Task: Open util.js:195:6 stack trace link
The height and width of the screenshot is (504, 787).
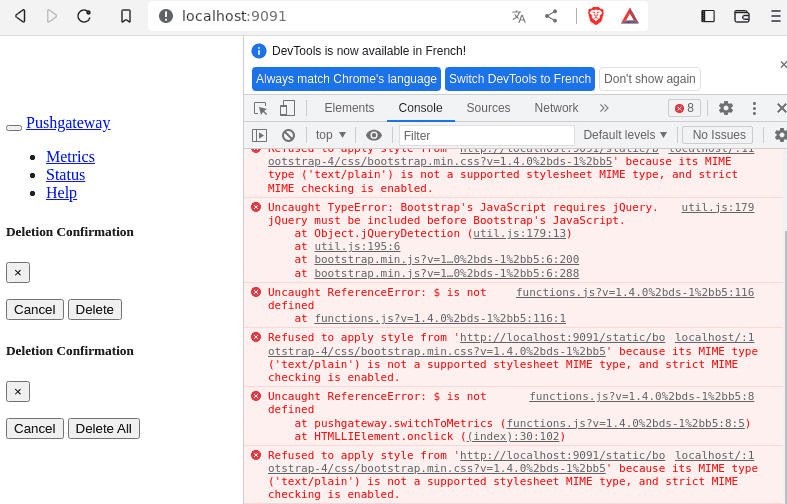Action: click(357, 246)
